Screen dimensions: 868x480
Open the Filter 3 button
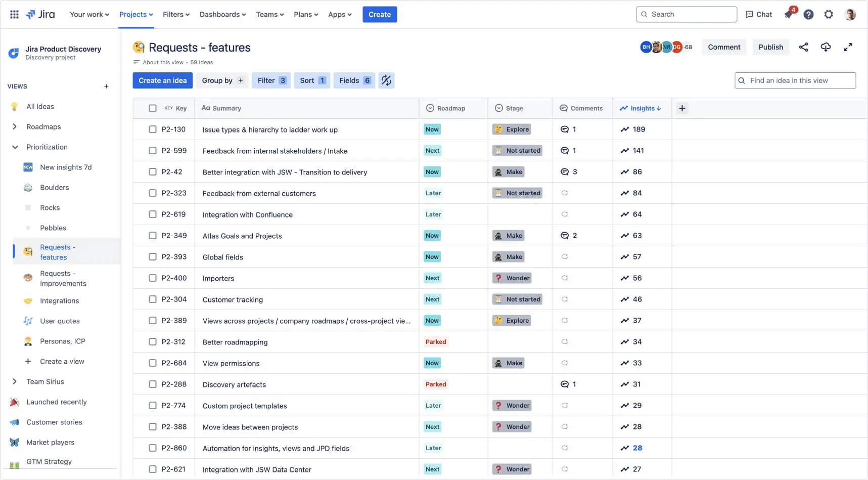point(271,80)
